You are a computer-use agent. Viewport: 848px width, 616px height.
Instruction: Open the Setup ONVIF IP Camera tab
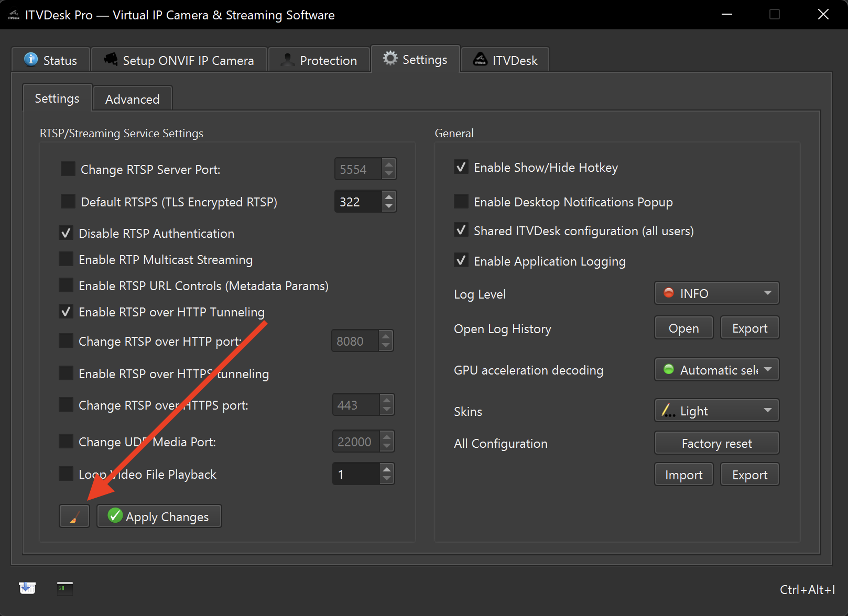179,60
